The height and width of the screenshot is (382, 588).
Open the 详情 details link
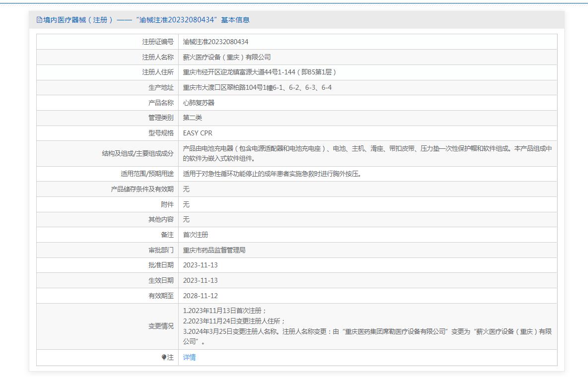pyautogui.click(x=189, y=357)
